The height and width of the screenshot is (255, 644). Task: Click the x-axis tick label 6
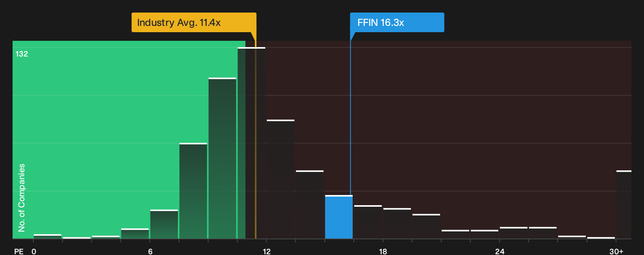(x=150, y=251)
